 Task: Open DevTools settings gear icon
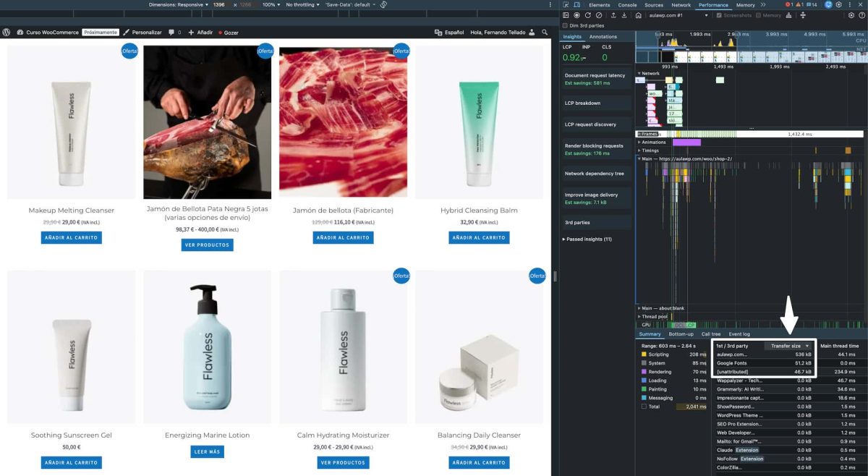[x=838, y=5]
